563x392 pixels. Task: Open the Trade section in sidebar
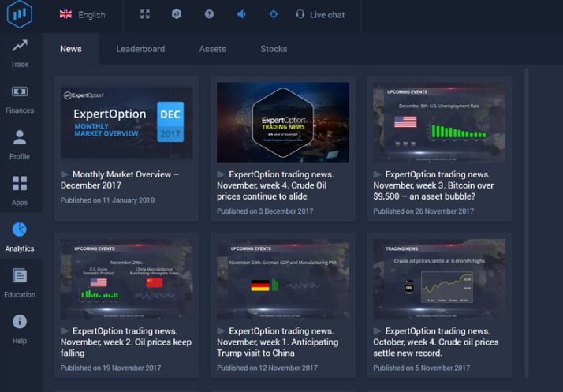click(20, 54)
